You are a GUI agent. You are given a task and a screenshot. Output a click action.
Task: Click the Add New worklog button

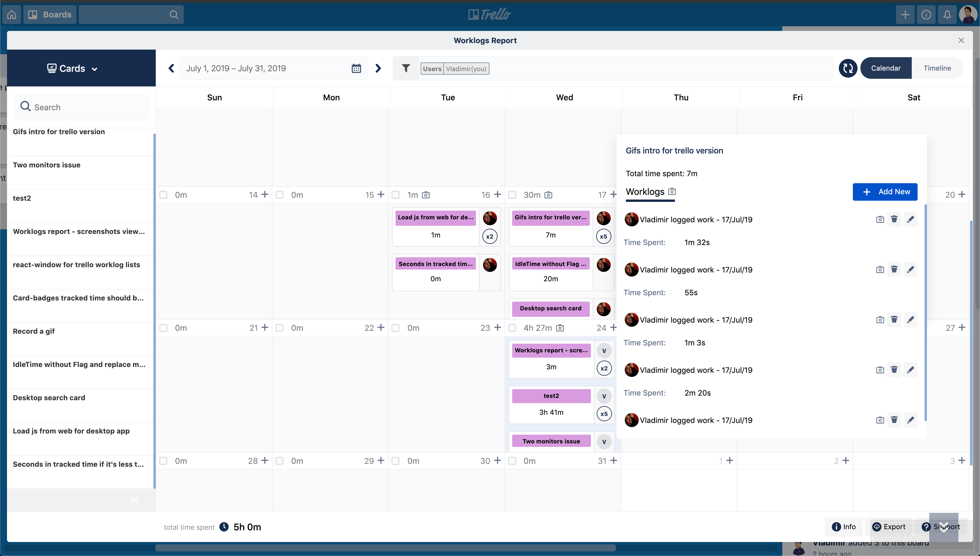coord(885,192)
